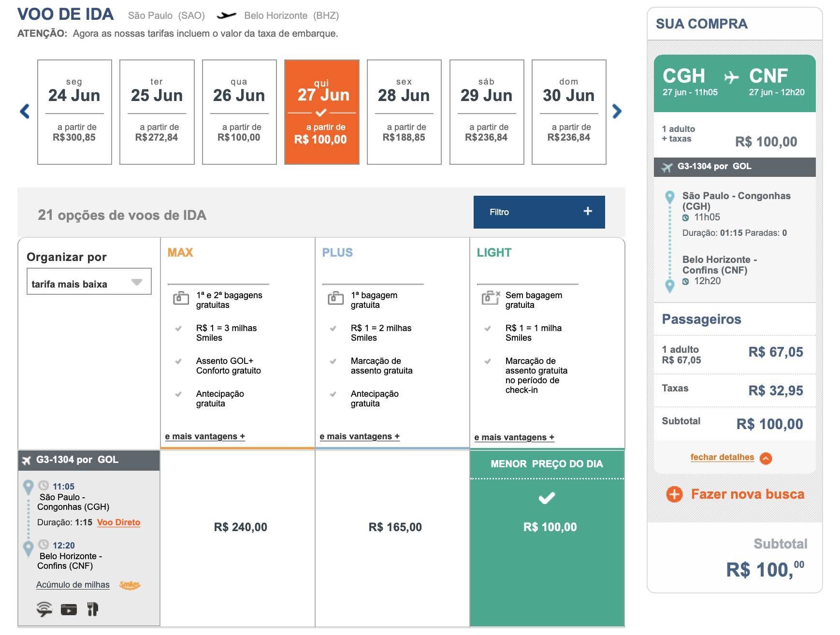The image size is (840, 635).
Task: Choose the MAX fare R$ 240,00
Action: pyautogui.click(x=240, y=527)
